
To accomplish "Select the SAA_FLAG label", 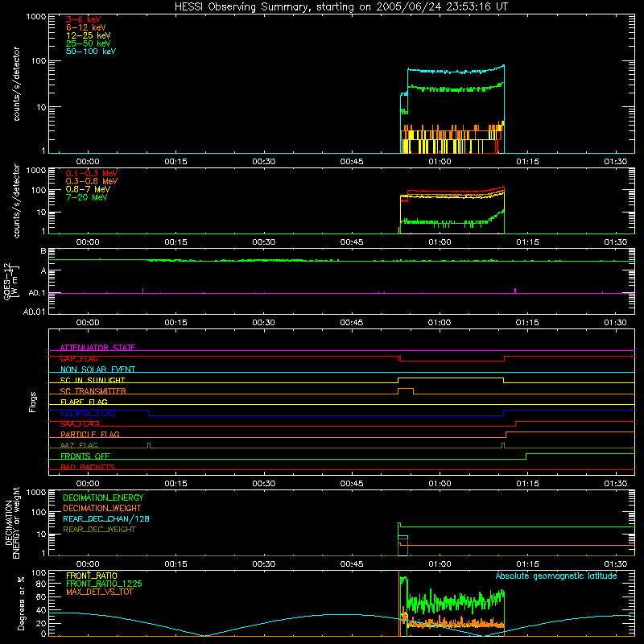I will click(79, 424).
